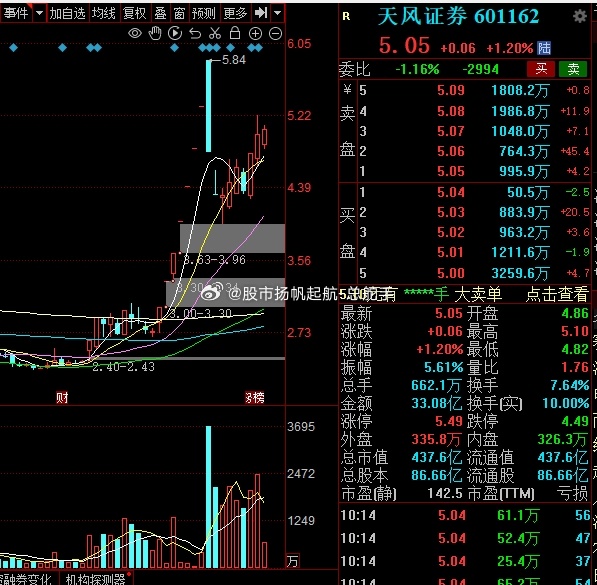Viewport: 597px width, 585px height.
Task: Click the 万 unit box in volume pane
Action: click(x=293, y=561)
